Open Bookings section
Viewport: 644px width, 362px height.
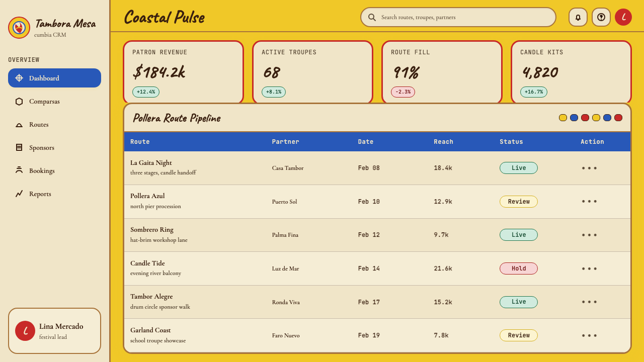54,170
